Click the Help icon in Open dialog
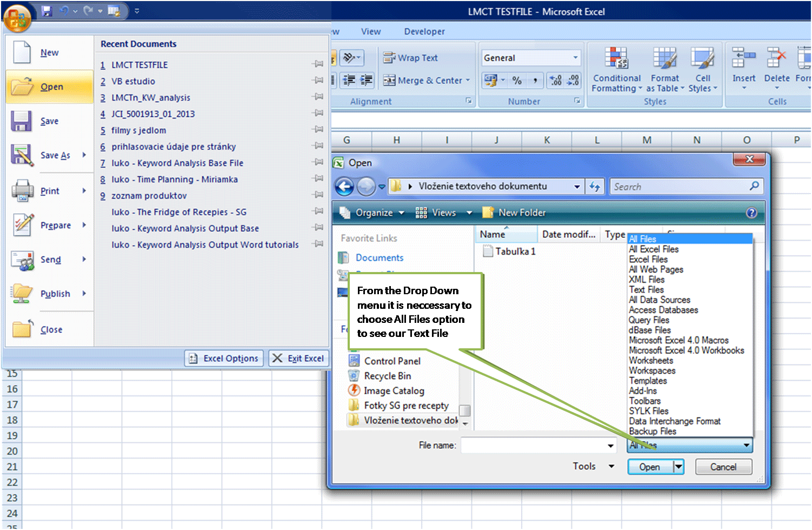812x530 pixels. coord(751,213)
